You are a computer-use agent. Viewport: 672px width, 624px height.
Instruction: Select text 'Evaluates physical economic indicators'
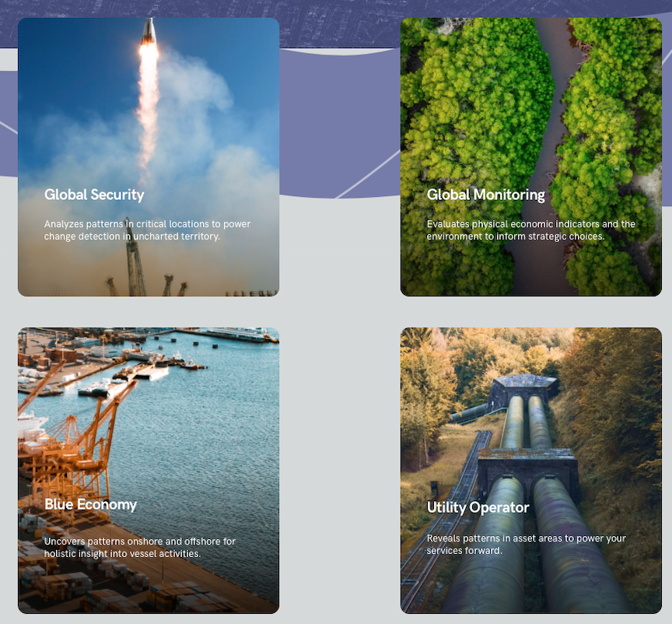tap(513, 224)
